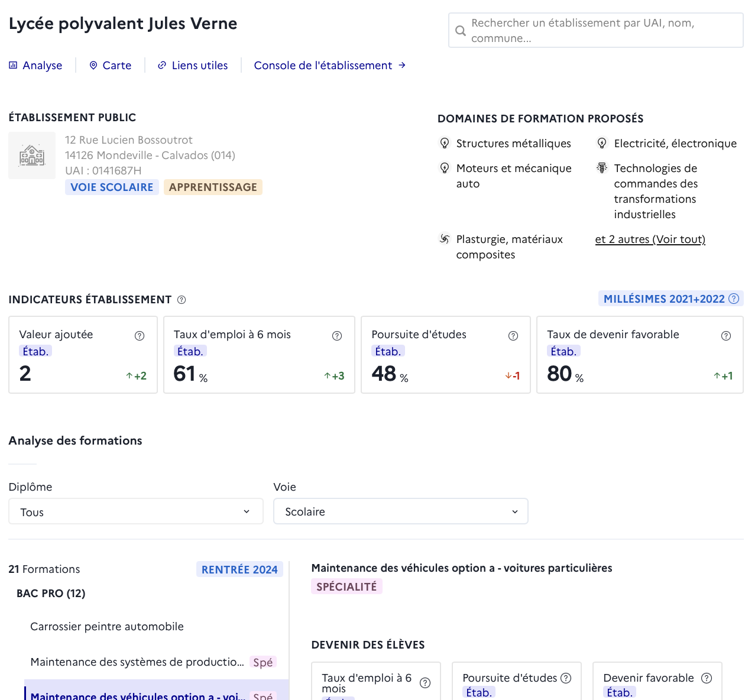745x700 pixels.
Task: Open Taux de devenir favorable help
Action: (726, 336)
